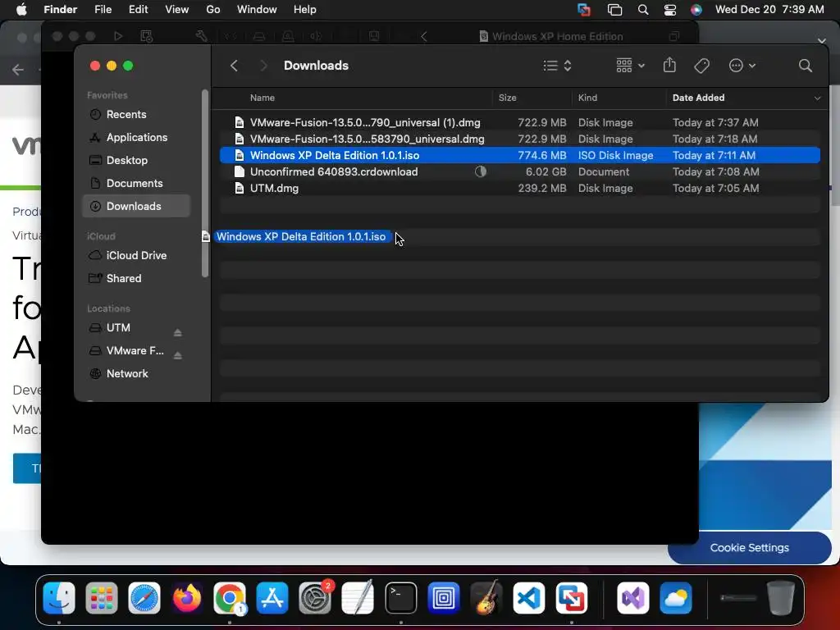The width and height of the screenshot is (840, 630).
Task: Select Windows XP Delta Edition 1.0.1.iso row
Action: point(519,155)
